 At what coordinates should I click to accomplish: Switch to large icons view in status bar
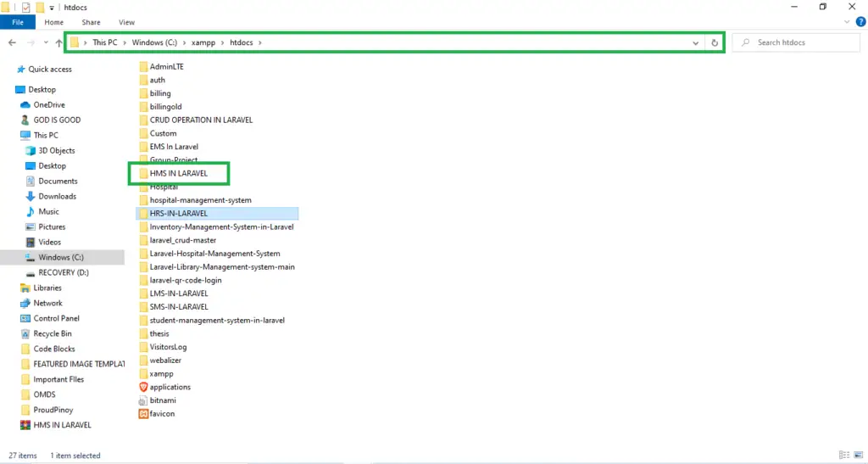(858, 456)
